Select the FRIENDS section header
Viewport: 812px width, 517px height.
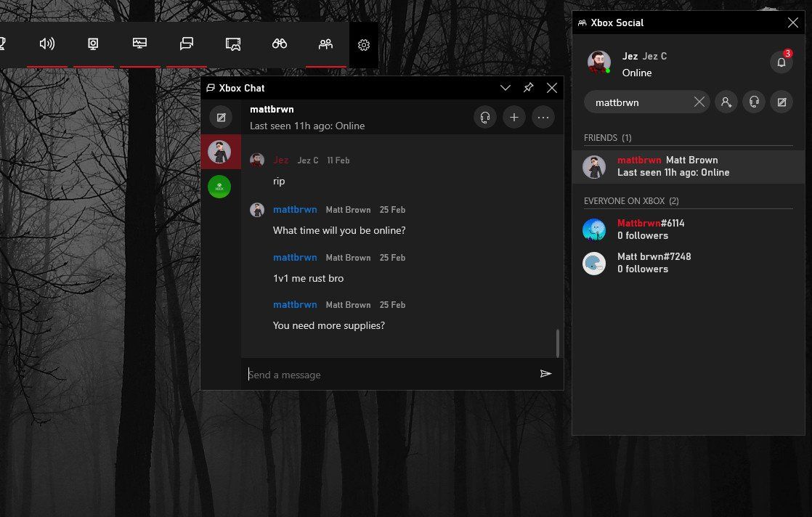pos(608,137)
